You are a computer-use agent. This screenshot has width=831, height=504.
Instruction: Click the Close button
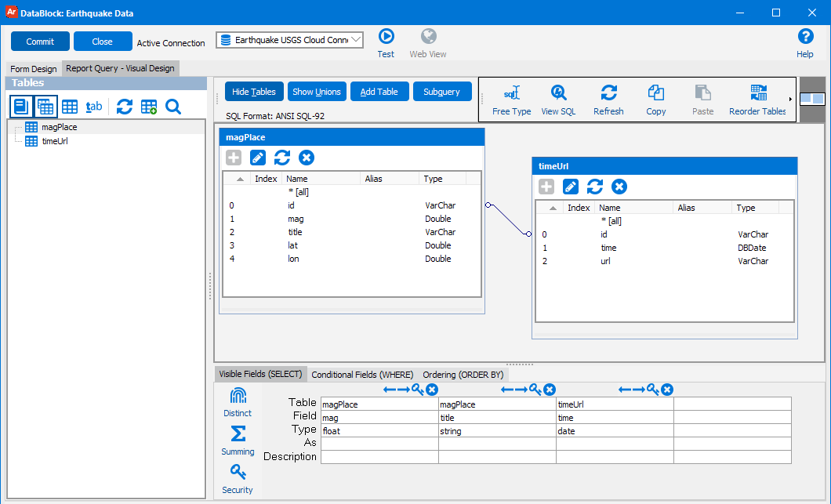tap(102, 42)
